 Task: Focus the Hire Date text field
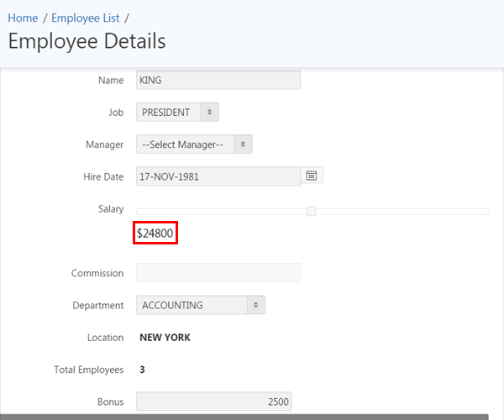218,176
